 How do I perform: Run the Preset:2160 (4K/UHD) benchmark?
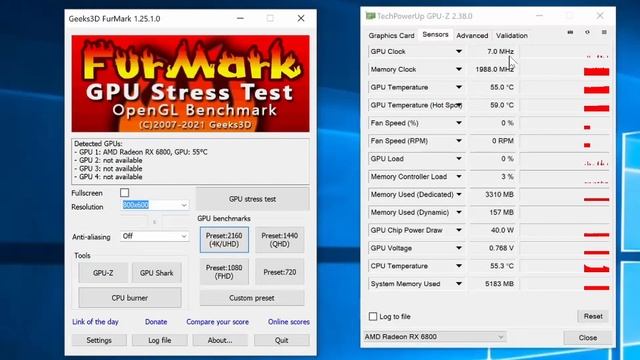(224, 240)
